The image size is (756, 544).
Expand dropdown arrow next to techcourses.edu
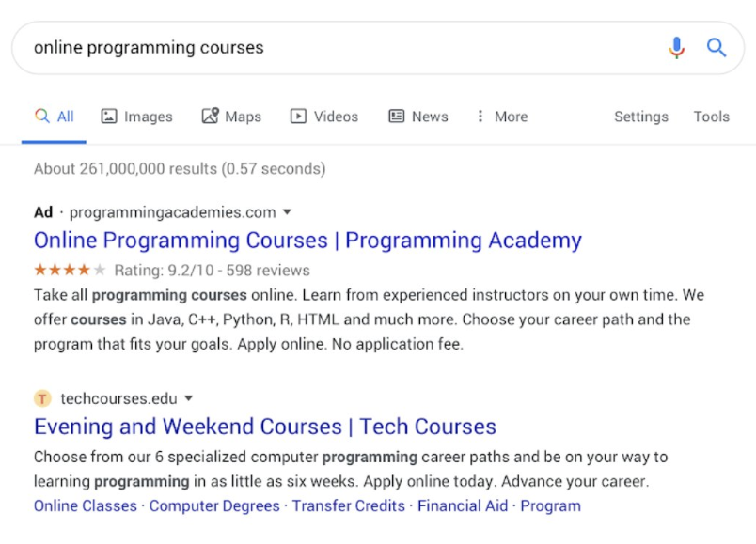click(188, 398)
